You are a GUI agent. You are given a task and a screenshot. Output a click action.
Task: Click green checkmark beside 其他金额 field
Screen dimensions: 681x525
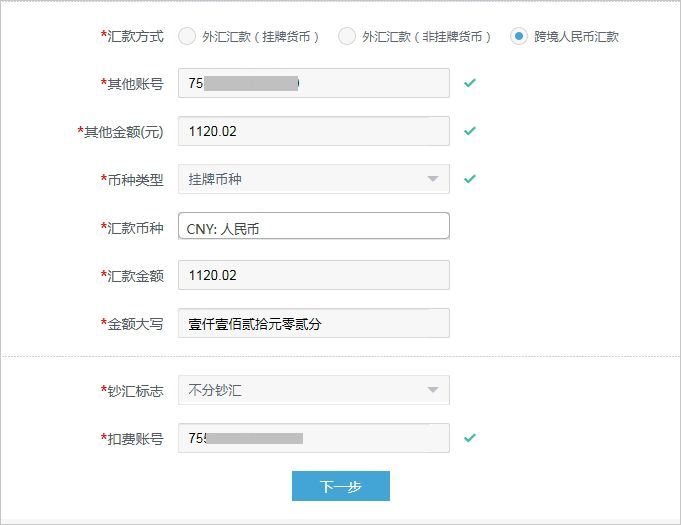click(470, 131)
